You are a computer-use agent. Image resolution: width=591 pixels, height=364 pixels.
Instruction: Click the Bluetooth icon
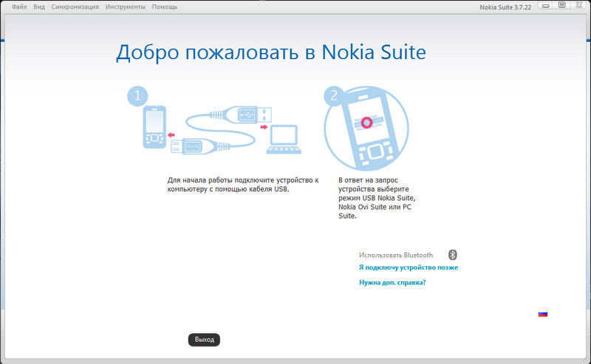453,255
